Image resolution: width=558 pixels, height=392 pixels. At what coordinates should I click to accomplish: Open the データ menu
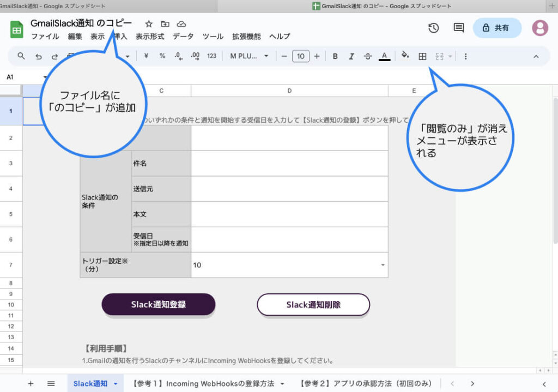[x=183, y=37]
